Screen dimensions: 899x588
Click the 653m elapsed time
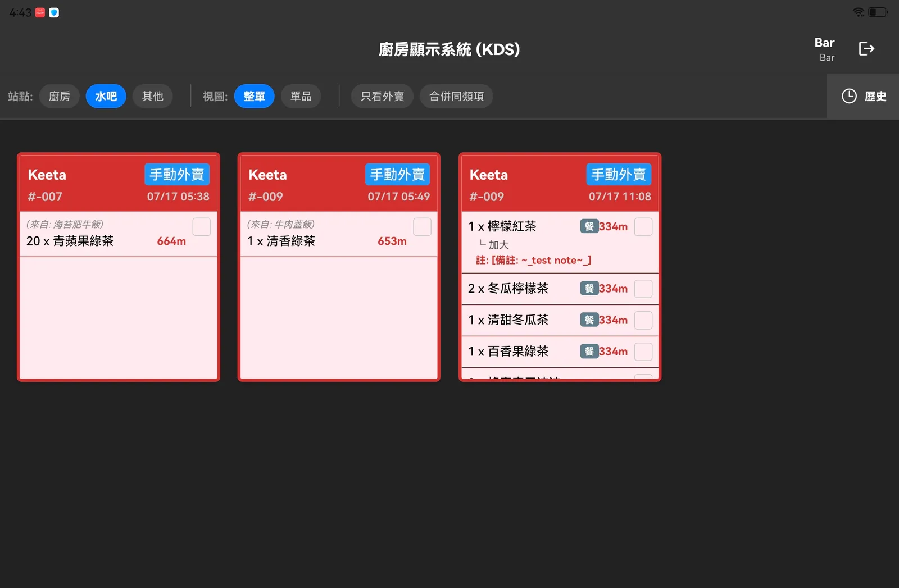tap(392, 241)
